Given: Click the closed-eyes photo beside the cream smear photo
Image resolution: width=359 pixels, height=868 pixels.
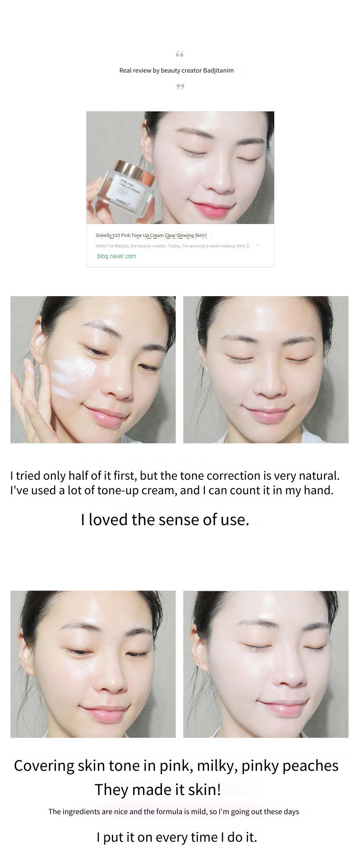Looking at the screenshot, I should tap(265, 370).
